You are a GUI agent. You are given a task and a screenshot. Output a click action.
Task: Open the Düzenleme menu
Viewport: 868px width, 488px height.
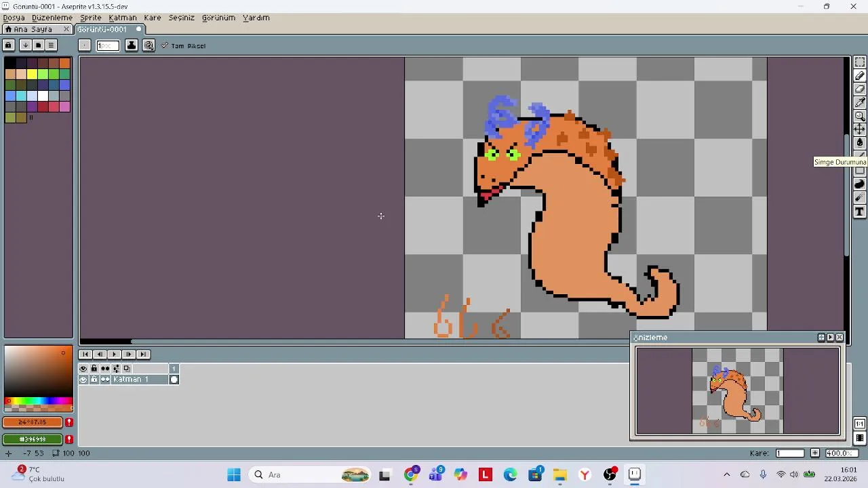52,18
